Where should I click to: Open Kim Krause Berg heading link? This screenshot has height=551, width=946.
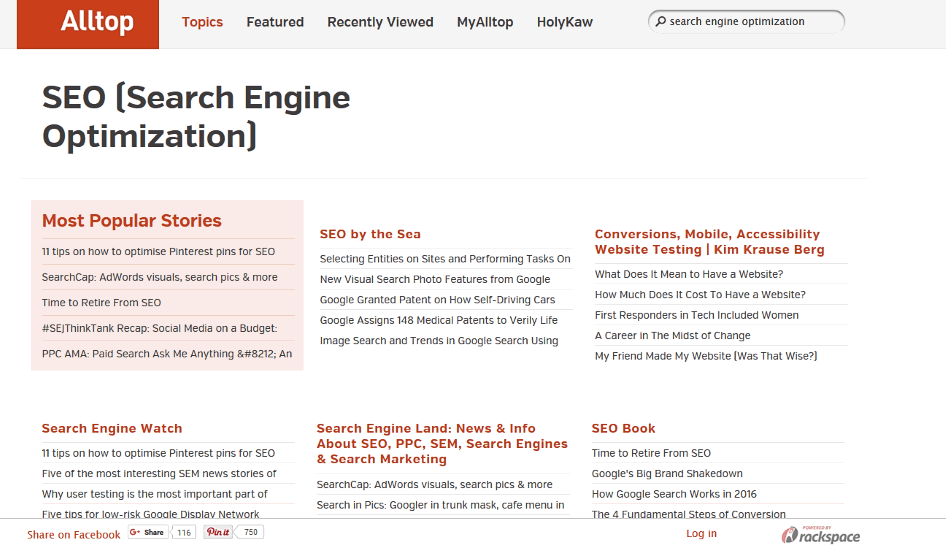(710, 242)
